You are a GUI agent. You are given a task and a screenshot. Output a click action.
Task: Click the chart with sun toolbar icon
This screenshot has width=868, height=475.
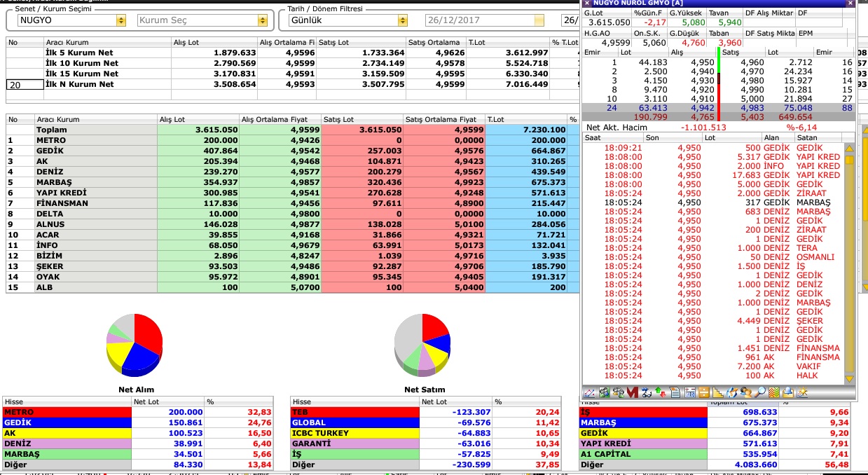point(801,392)
